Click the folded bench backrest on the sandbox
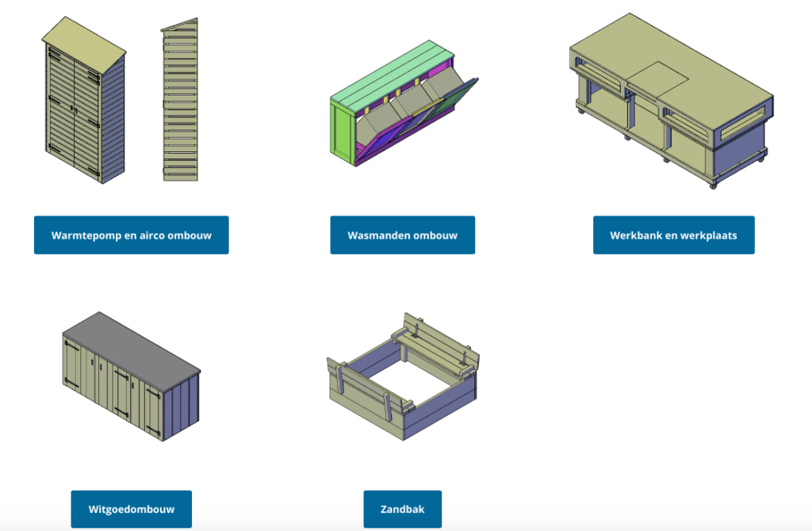 pos(436,333)
